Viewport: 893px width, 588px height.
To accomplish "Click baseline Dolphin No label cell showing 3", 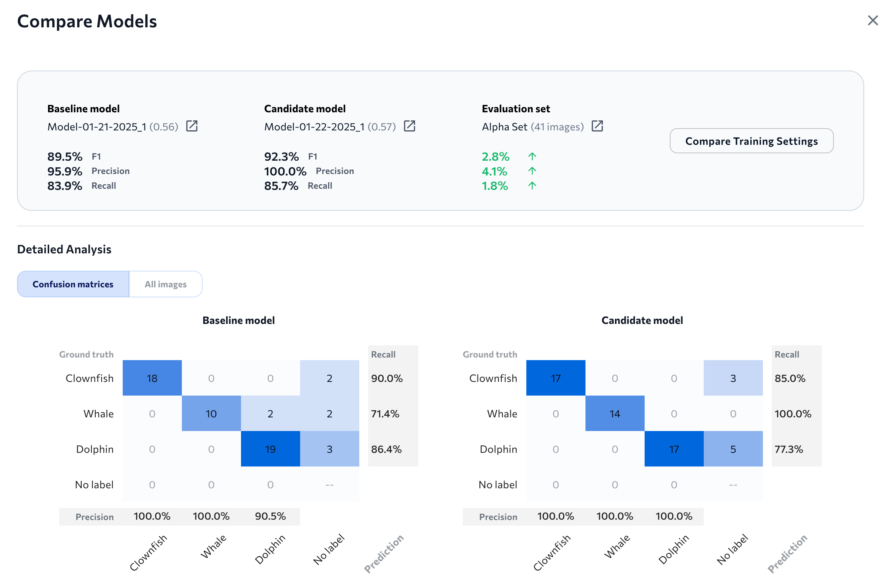I will point(329,449).
